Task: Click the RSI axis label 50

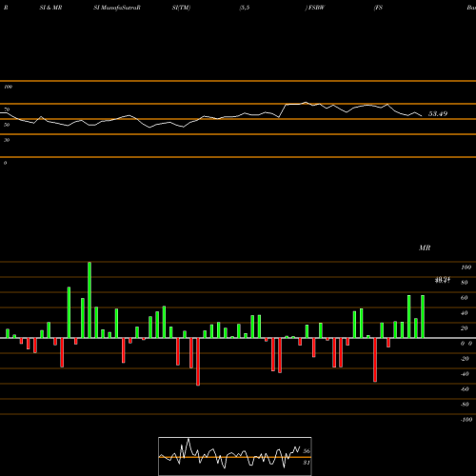Action: (7, 125)
